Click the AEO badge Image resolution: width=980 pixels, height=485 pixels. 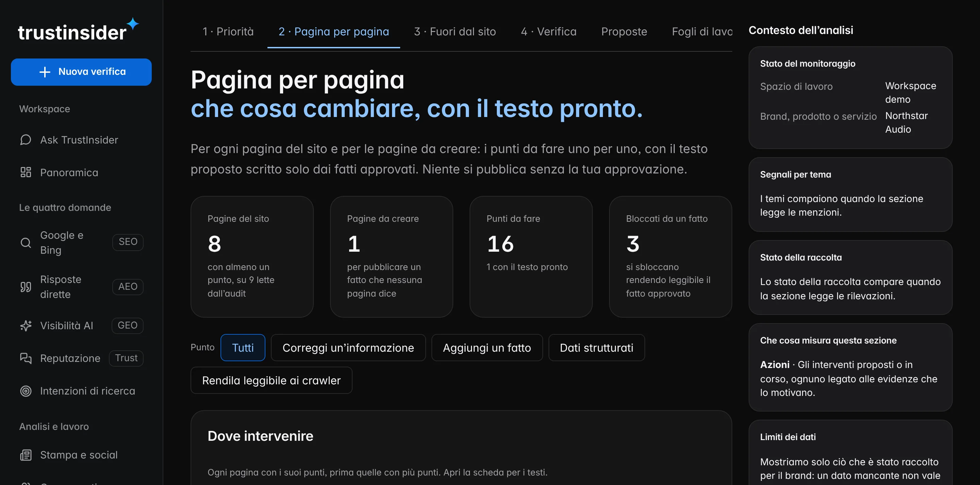128,286
